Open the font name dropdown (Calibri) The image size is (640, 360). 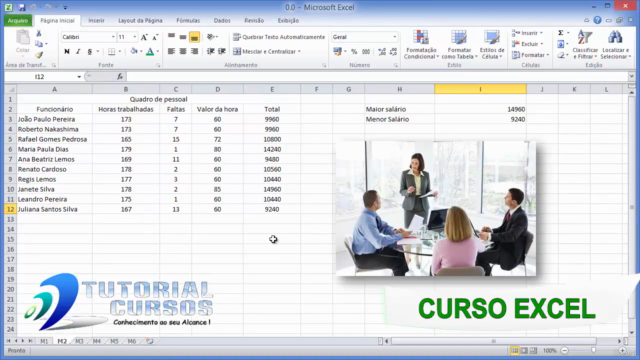click(x=113, y=37)
